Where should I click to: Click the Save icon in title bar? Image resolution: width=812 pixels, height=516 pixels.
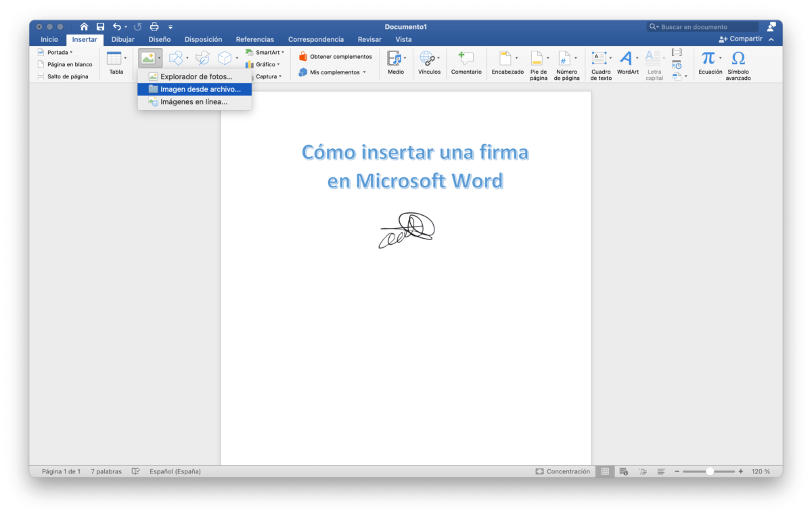tap(100, 26)
